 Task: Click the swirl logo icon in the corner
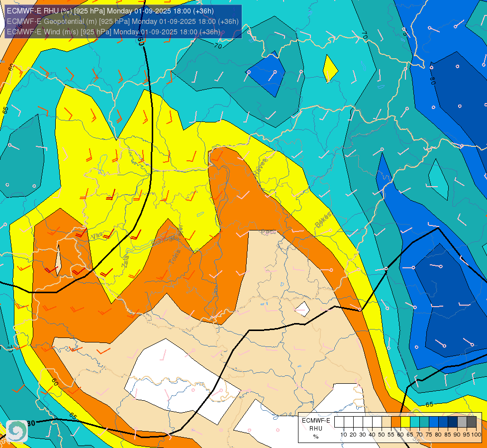click(17, 431)
